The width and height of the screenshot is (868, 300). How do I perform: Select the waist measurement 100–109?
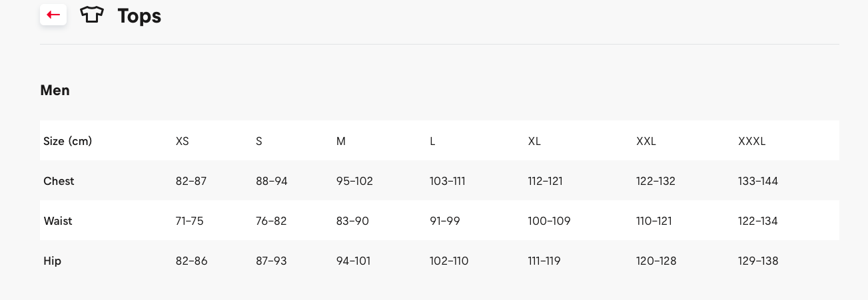pos(549,221)
